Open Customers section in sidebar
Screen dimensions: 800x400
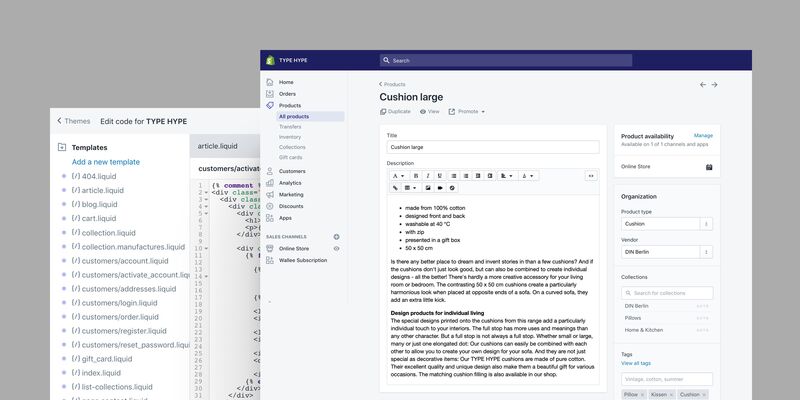pos(292,171)
